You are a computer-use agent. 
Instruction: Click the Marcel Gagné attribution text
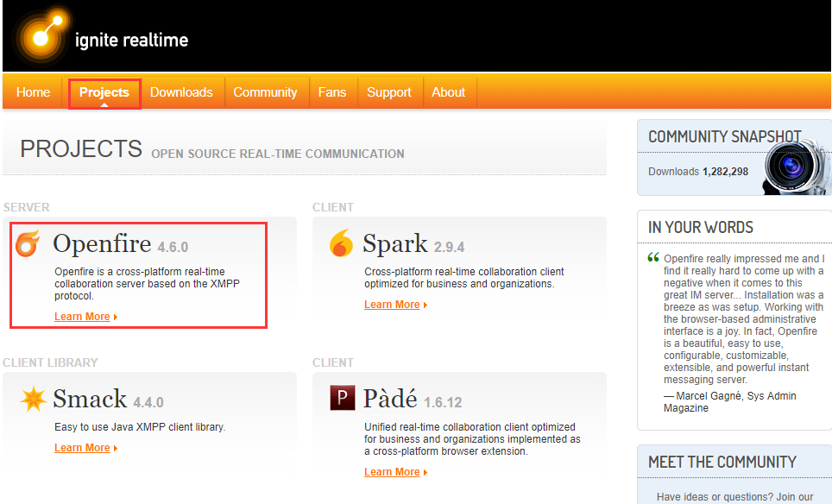pos(729,401)
